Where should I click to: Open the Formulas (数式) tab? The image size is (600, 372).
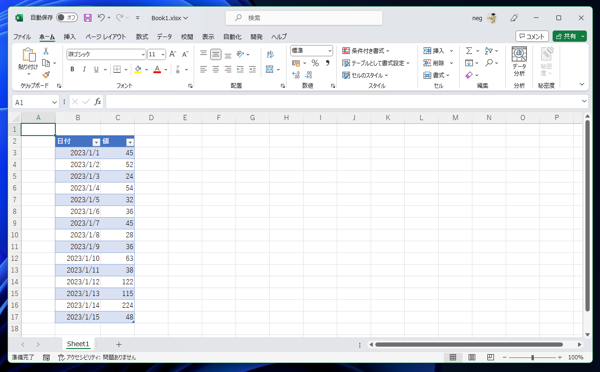tap(142, 37)
